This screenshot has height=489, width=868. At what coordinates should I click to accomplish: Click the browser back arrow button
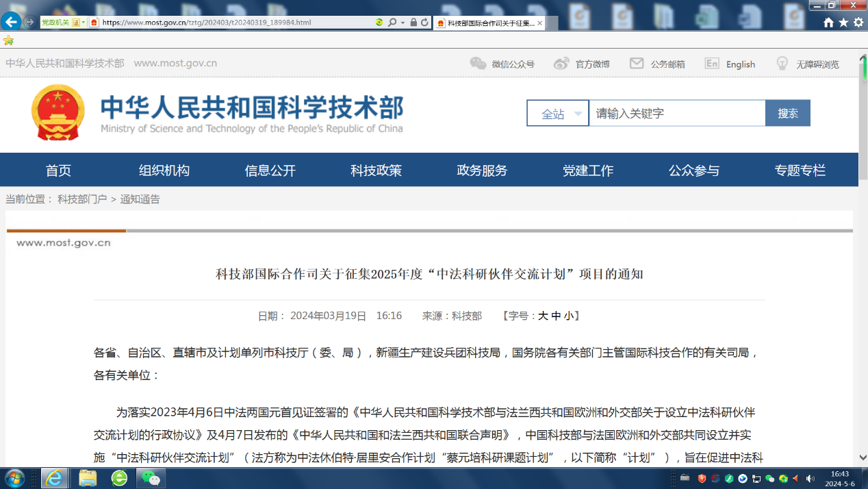point(11,22)
